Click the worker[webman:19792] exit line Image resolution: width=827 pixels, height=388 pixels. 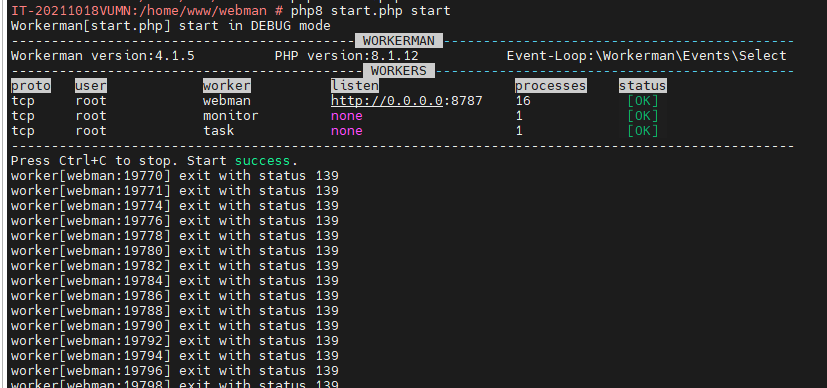coord(175,341)
